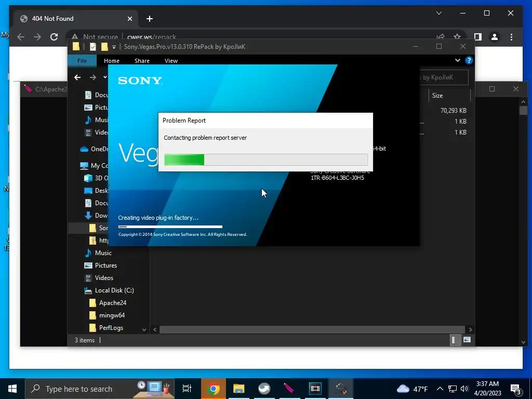
Task: Bookmark this page with star icon
Action: [457, 37]
